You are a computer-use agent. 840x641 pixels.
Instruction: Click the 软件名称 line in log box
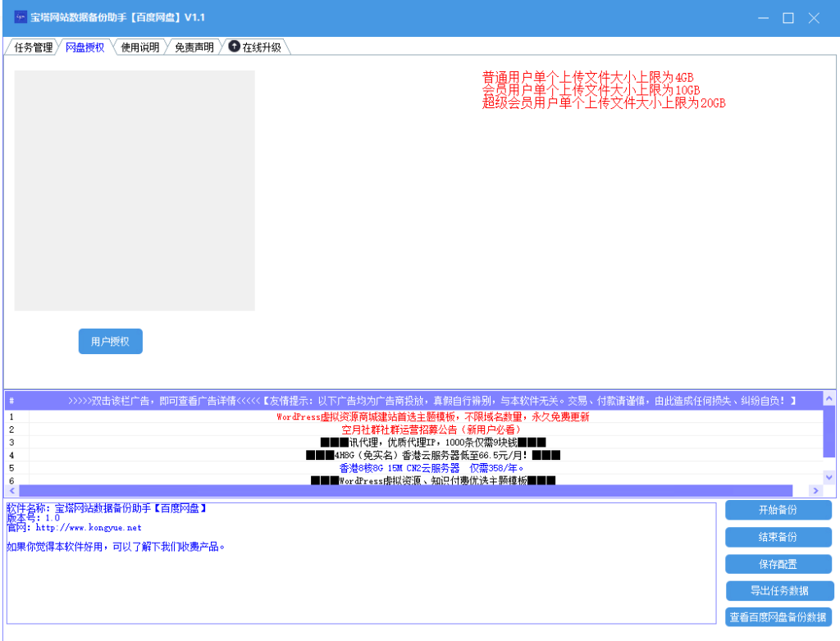click(x=107, y=508)
